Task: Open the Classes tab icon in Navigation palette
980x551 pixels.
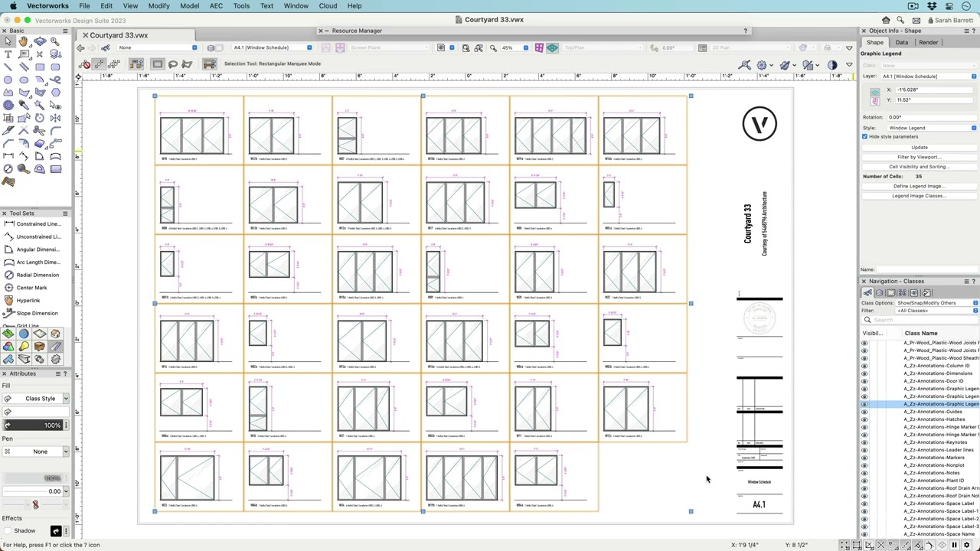Action: (x=867, y=293)
